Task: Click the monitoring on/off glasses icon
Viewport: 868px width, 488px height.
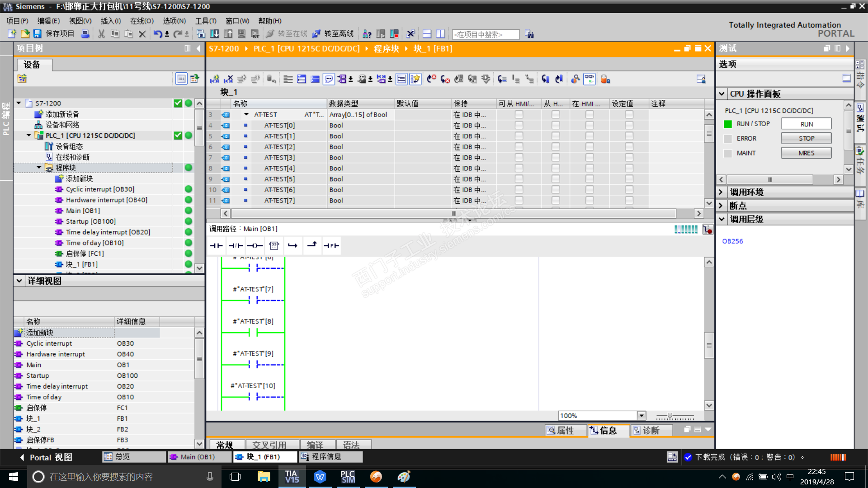Action: click(x=589, y=79)
